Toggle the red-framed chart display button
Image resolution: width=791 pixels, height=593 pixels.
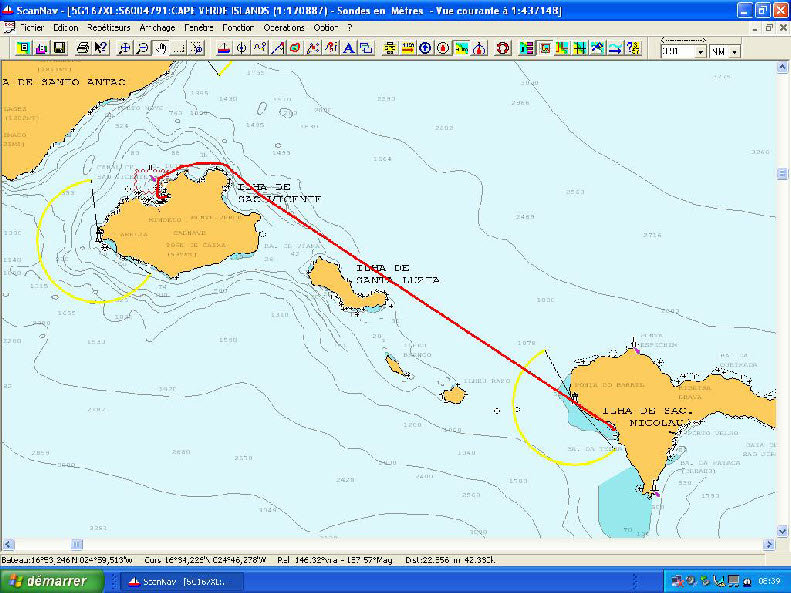pos(545,48)
